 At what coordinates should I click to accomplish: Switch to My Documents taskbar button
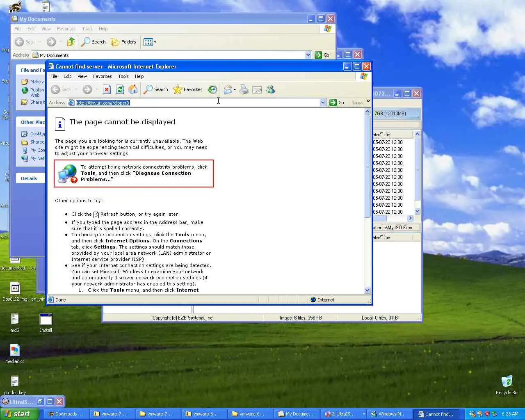(297, 414)
